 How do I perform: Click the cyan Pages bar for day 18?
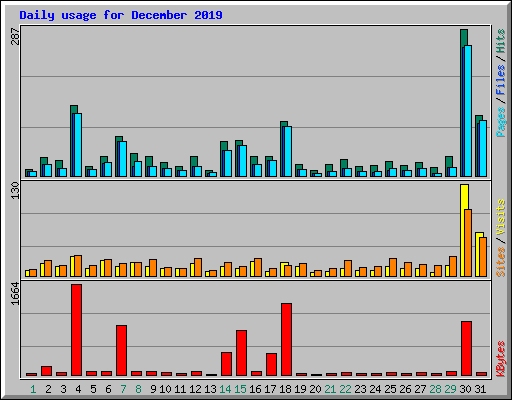[x=288, y=151]
